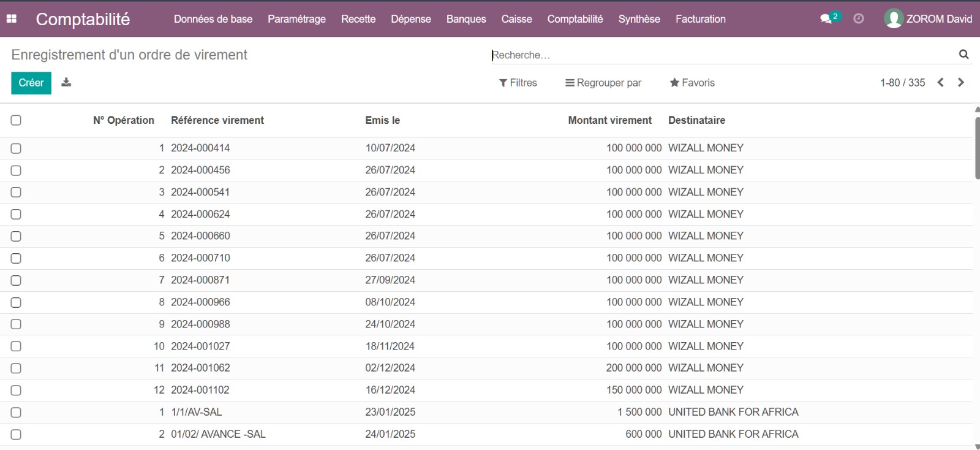Image resolution: width=980 pixels, height=450 pixels.
Task: Check the row for reference 2024-000414
Action: [16, 148]
